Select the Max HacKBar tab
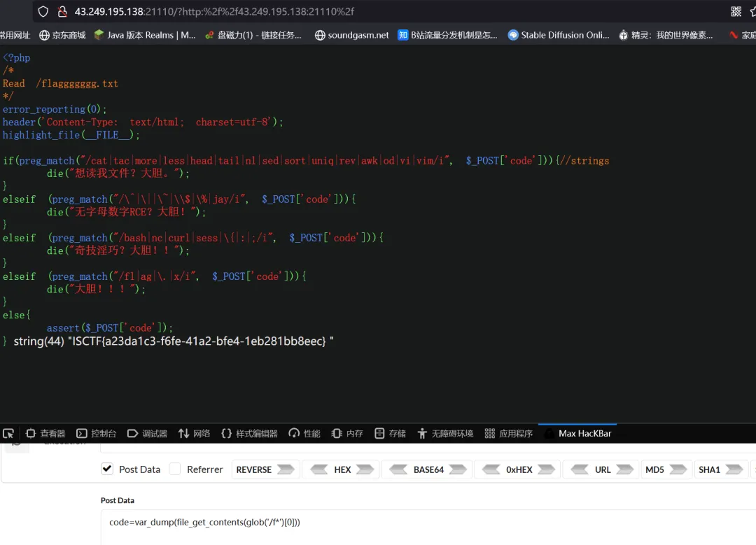Viewport: 756px width, 545px height. (x=577, y=433)
